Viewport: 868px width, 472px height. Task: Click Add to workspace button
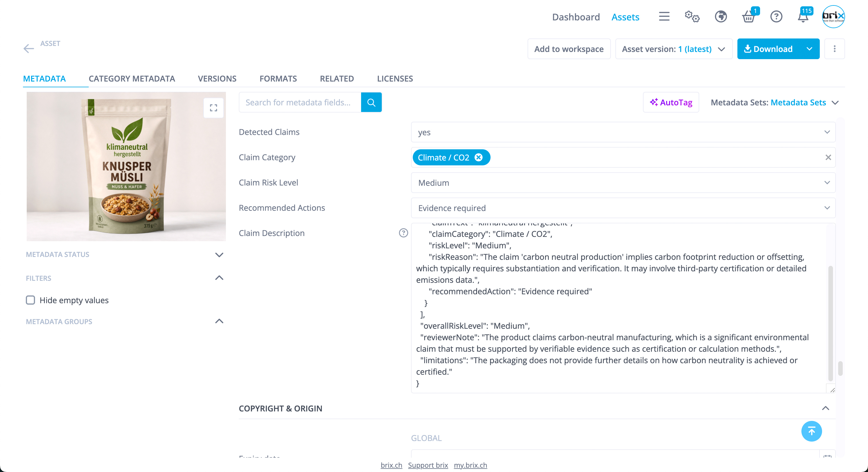pos(569,49)
